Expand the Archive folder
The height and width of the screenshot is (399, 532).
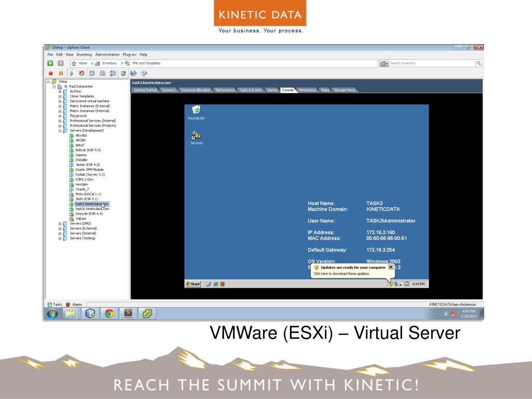coord(60,91)
